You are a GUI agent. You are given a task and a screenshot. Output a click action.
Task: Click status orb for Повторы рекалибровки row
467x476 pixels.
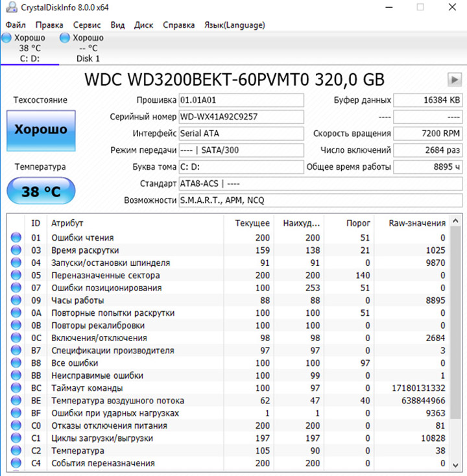point(16,325)
